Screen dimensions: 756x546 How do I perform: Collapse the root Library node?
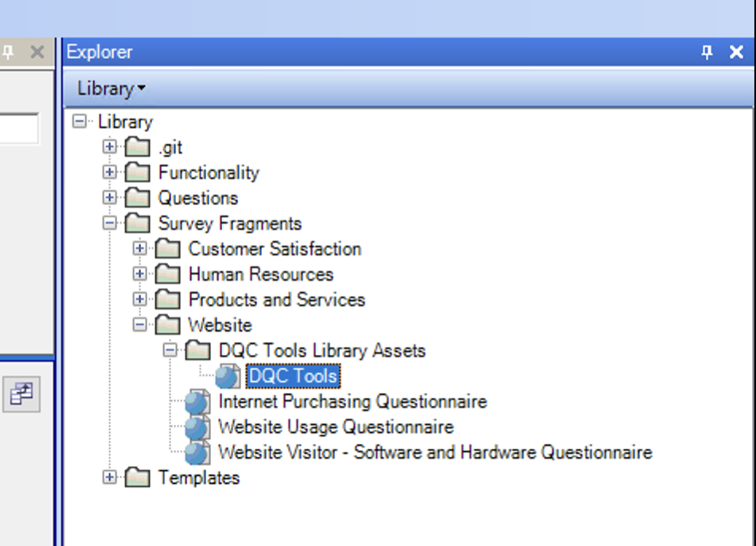(x=80, y=123)
